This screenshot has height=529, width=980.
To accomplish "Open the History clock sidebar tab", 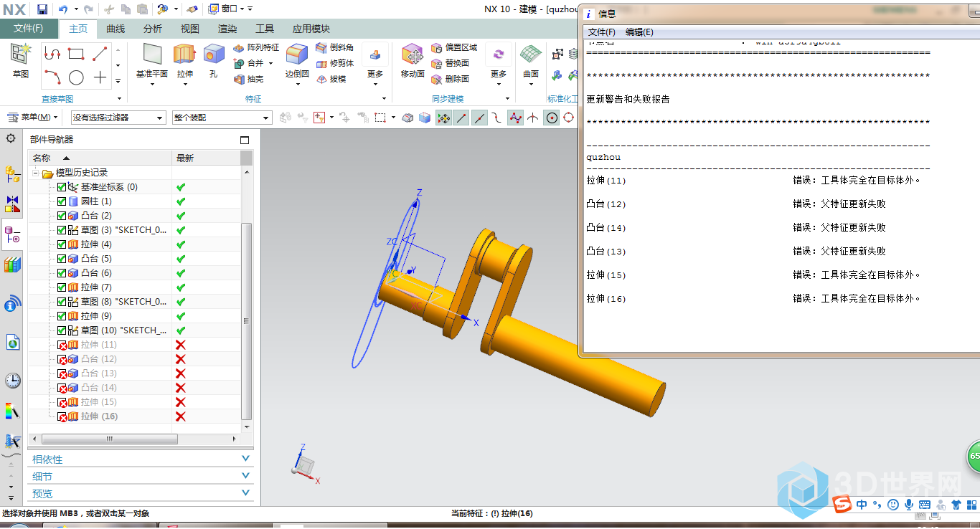I will 12,380.
